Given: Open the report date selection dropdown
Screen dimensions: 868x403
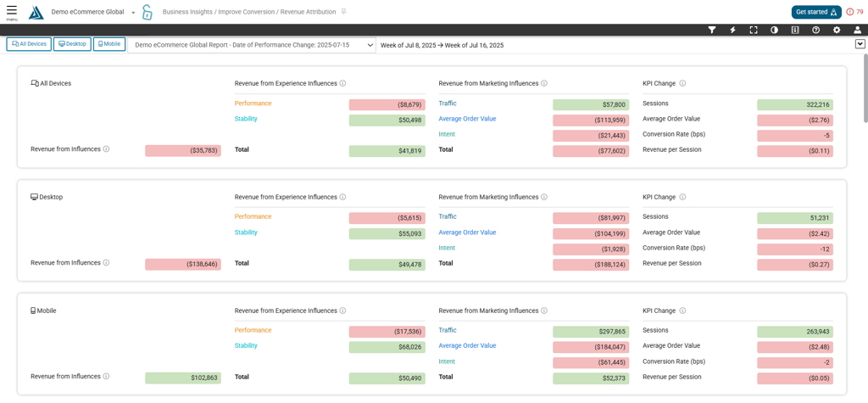Looking at the screenshot, I should point(252,45).
